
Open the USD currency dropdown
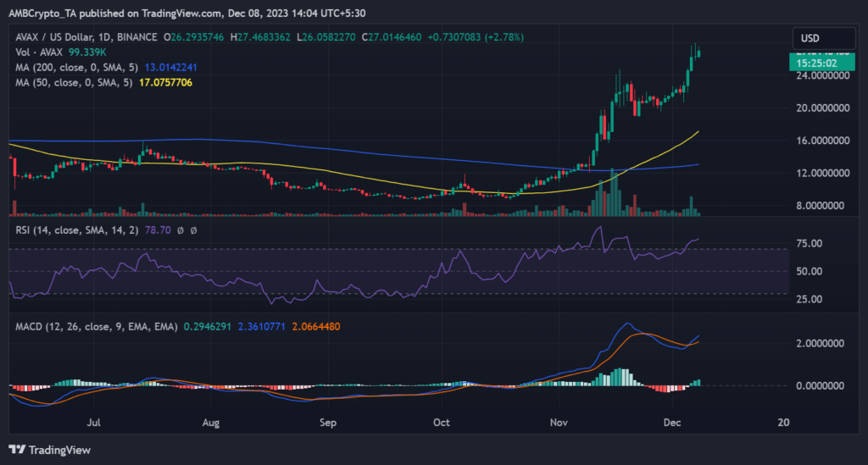point(812,38)
